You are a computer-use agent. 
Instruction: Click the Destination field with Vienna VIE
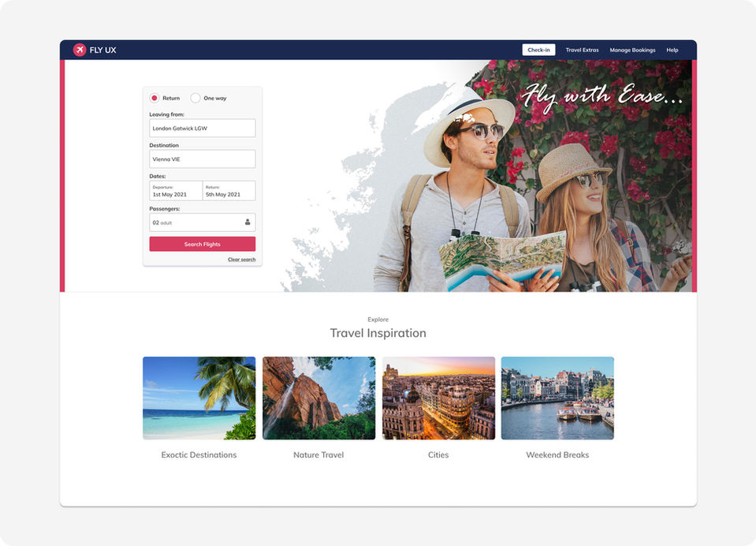[202, 159]
